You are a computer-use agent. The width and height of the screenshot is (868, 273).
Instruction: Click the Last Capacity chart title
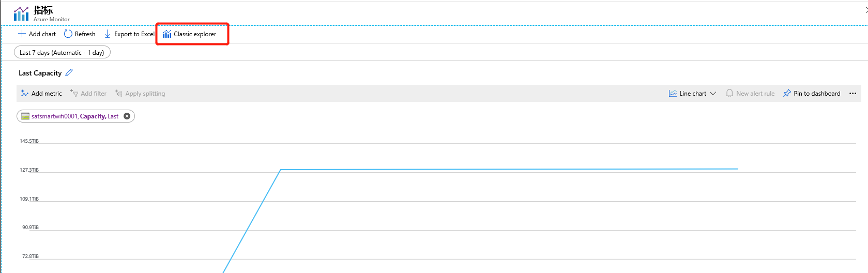pyautogui.click(x=40, y=73)
